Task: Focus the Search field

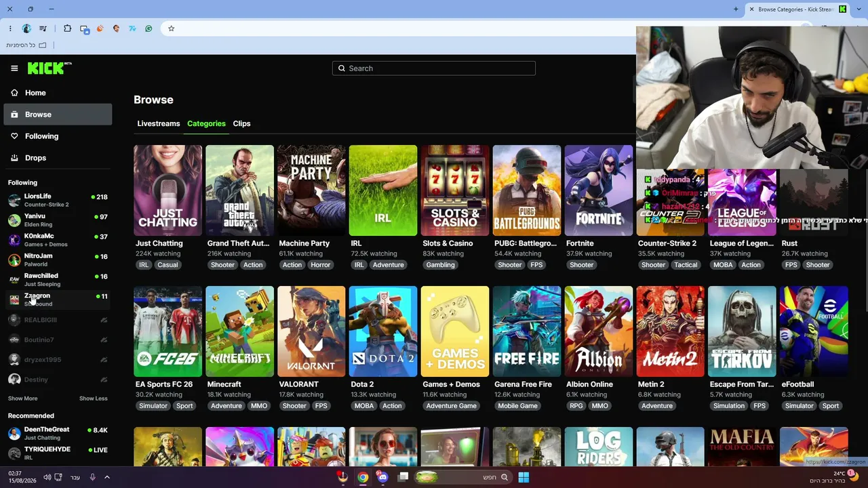Action: [434, 68]
